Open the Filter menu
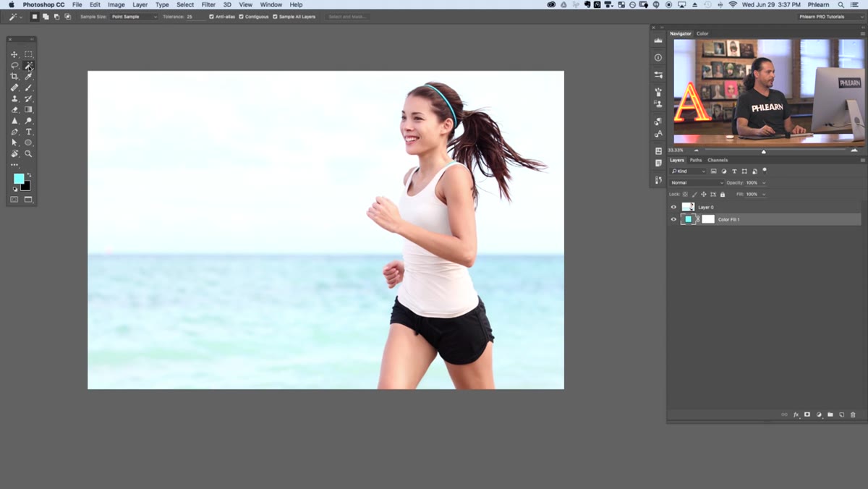Viewport: 868px width, 489px height. 208,4
